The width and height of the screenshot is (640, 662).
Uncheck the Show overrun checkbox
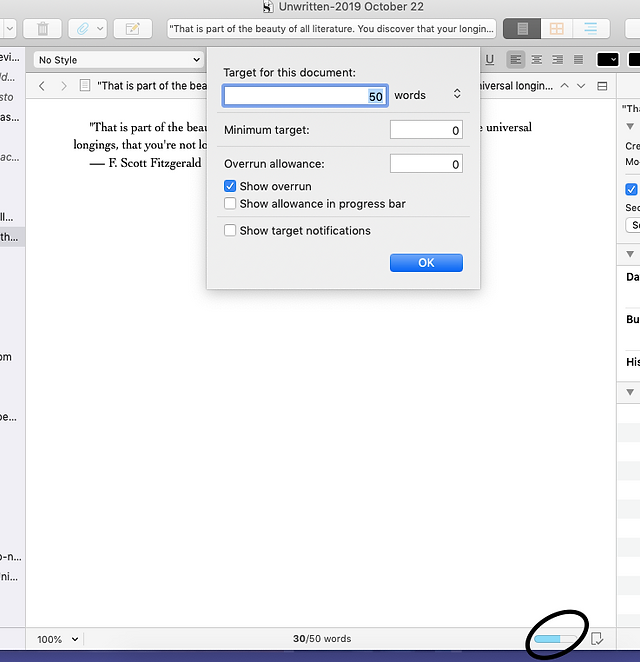tap(230, 186)
